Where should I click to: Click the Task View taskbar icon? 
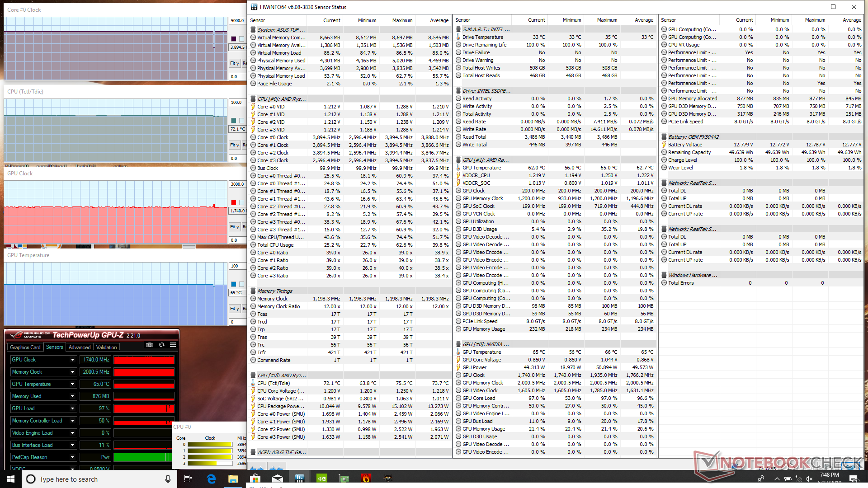point(188,479)
